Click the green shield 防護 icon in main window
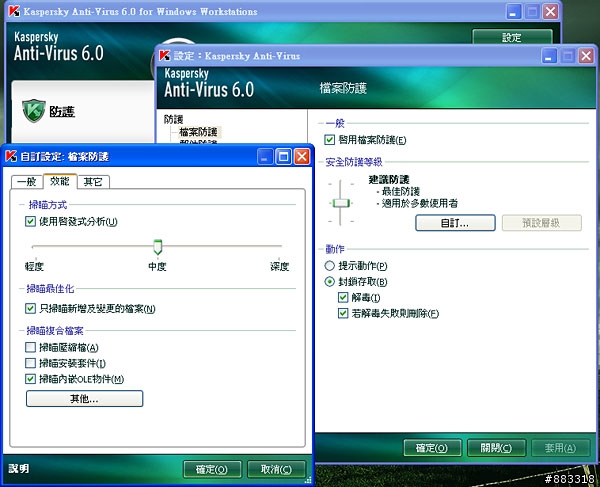Viewport: 600px width, 487px height. pos(34,111)
